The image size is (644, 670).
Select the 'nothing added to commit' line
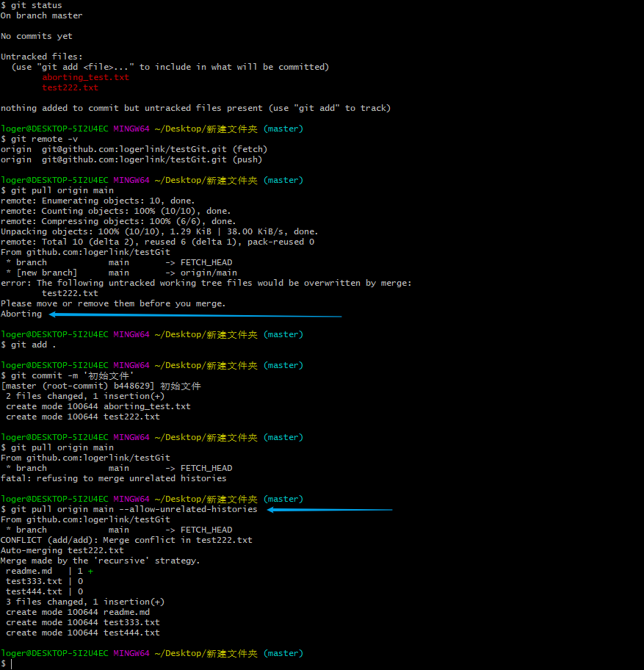click(195, 108)
